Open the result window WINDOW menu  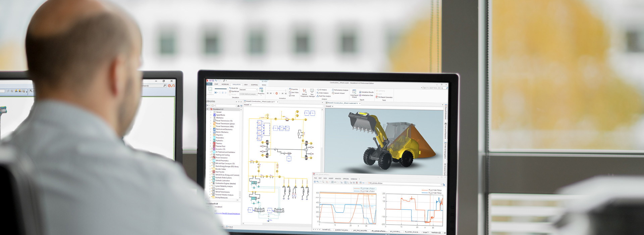[354, 179]
